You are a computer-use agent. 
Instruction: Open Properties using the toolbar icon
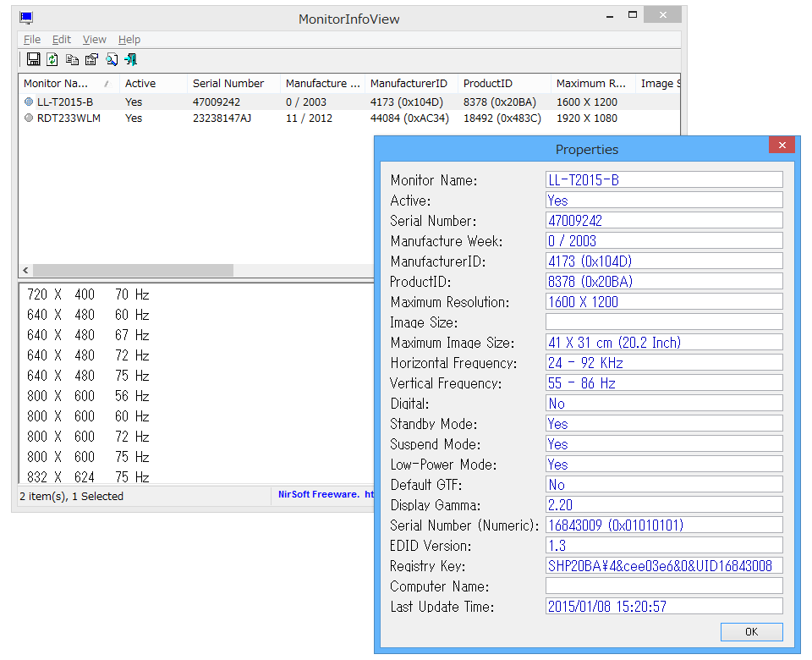click(x=91, y=59)
